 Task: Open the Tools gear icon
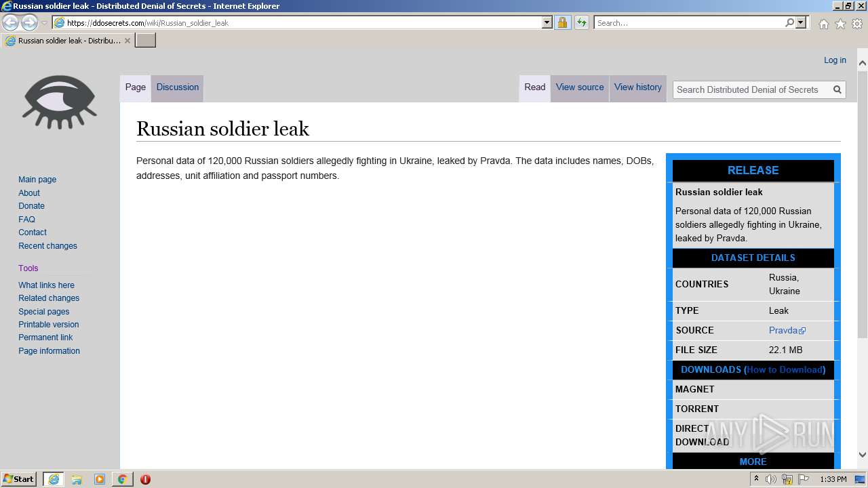coord(857,24)
